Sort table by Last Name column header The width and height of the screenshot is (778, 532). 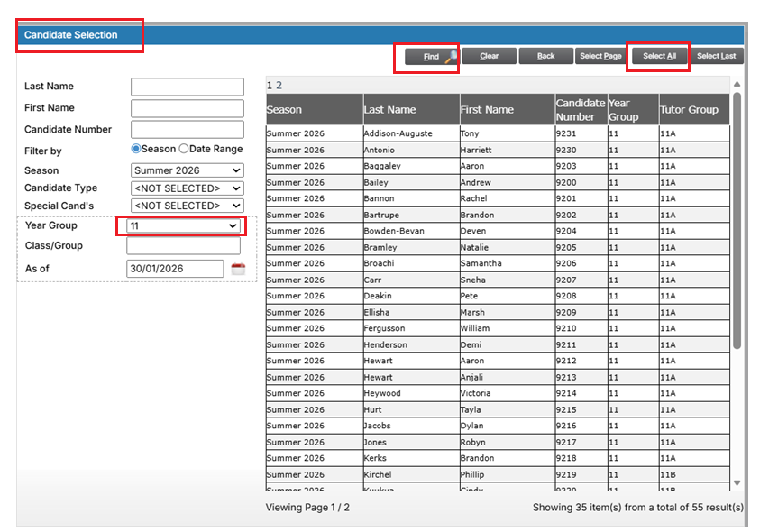click(x=390, y=110)
